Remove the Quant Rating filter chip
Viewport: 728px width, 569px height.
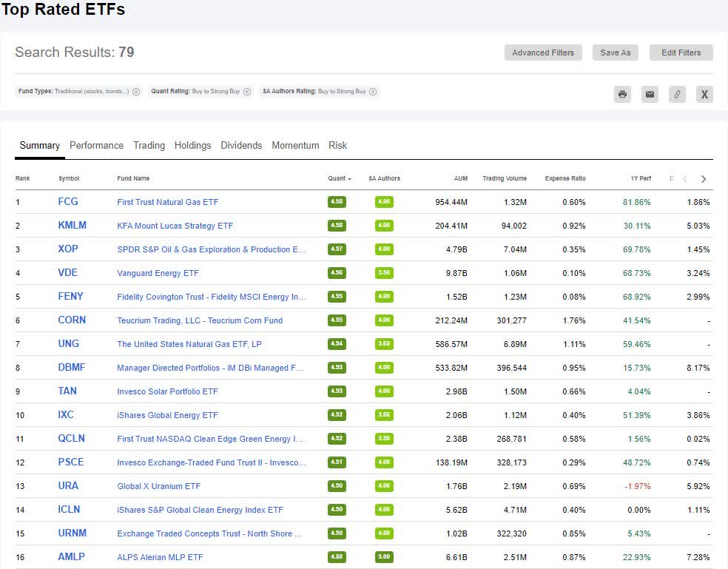click(247, 92)
